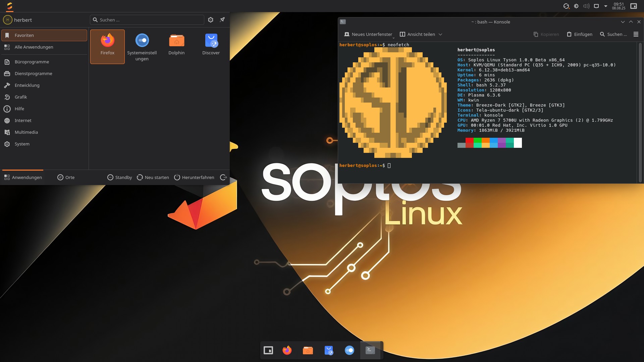Click the Herunterfahren button

point(194,177)
